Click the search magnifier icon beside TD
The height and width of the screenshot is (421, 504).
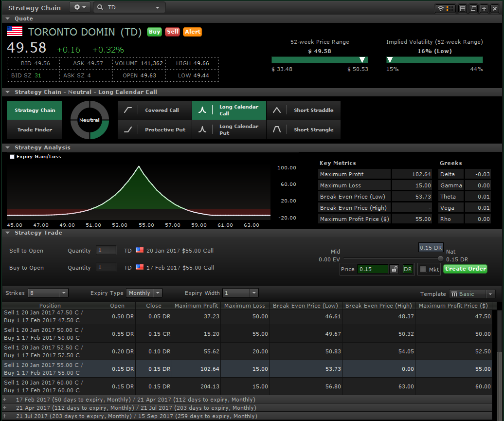pyautogui.click(x=100, y=7)
